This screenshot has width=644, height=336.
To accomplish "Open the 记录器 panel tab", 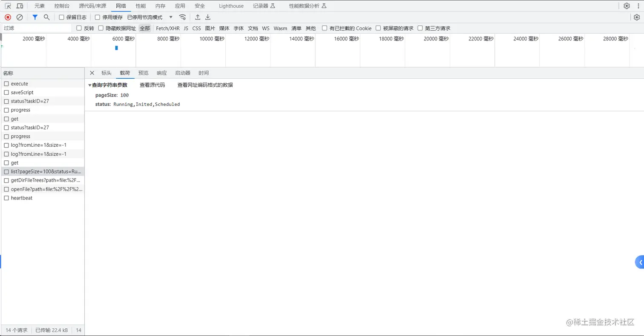I will pyautogui.click(x=264, y=6).
